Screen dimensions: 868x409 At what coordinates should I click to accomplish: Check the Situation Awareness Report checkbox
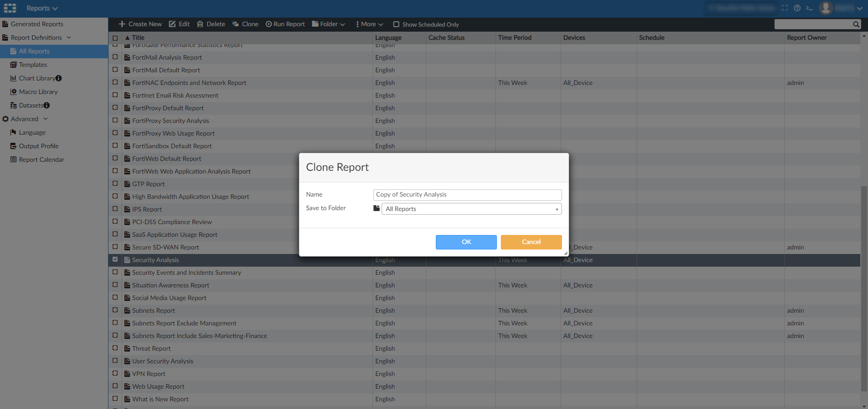coord(115,285)
